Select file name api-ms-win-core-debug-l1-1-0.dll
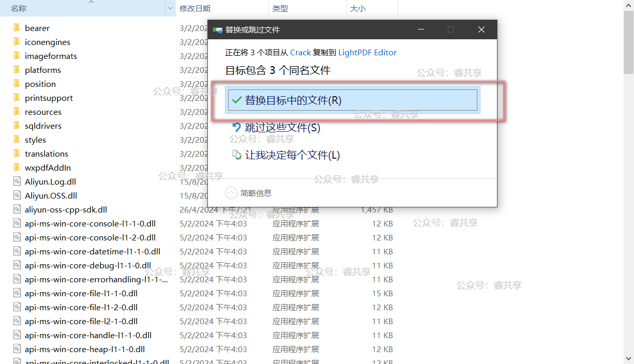 tap(88, 265)
